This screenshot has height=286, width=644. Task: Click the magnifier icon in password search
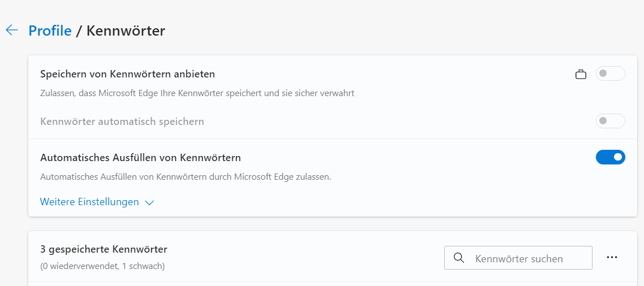pos(460,258)
